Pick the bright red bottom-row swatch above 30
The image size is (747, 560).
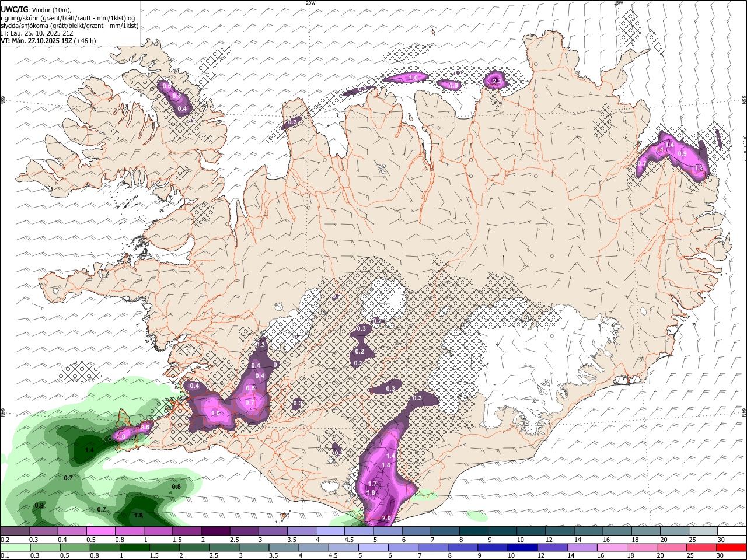pos(732,548)
